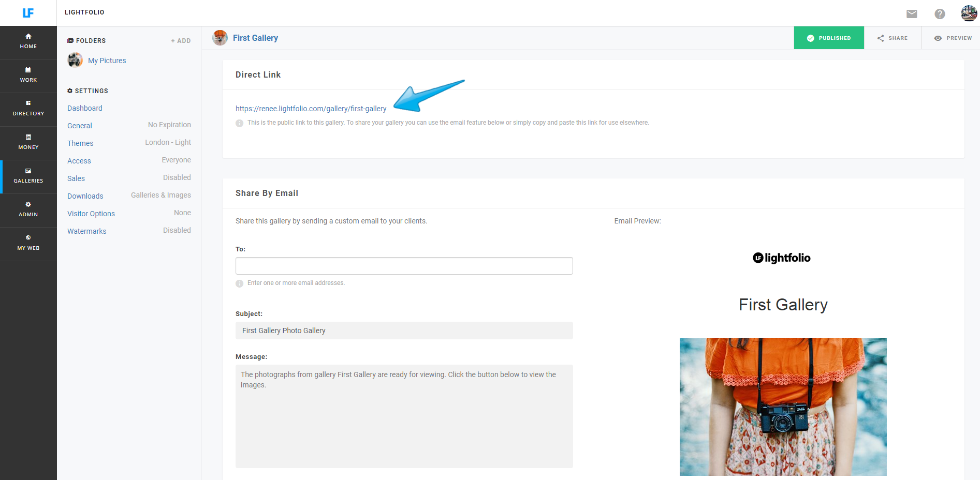The width and height of the screenshot is (980, 480).
Task: Click the London - Light theme value
Action: pos(168,142)
